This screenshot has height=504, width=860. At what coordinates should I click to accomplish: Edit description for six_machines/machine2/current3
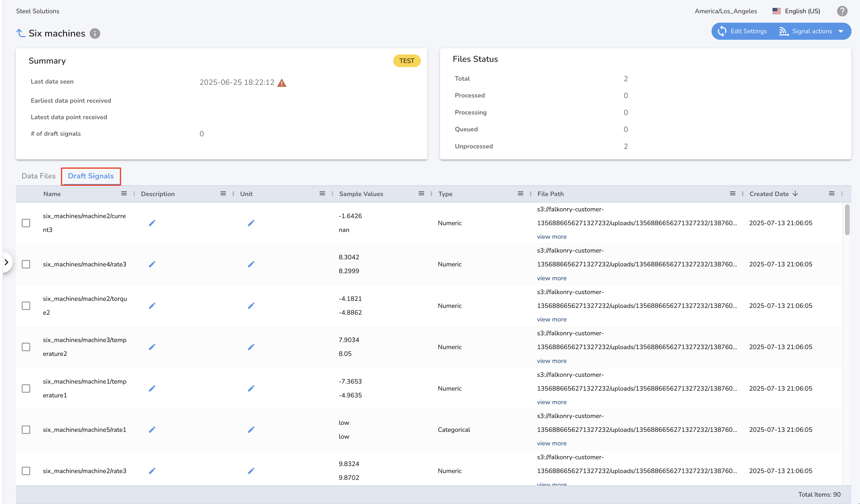pyautogui.click(x=152, y=223)
